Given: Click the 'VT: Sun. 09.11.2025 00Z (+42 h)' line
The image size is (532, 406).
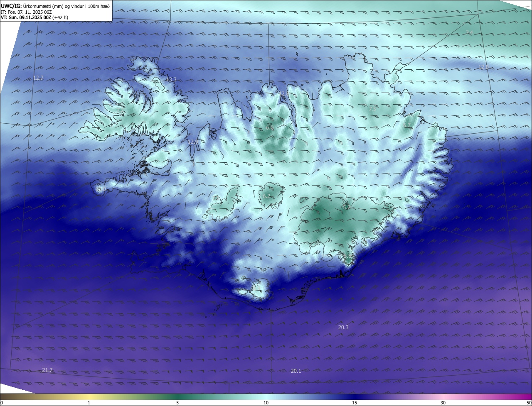Looking at the screenshot, I should 34,18.
